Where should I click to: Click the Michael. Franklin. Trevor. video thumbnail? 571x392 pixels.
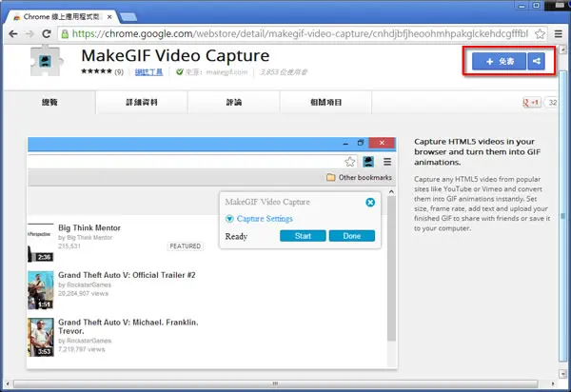click(x=40, y=338)
